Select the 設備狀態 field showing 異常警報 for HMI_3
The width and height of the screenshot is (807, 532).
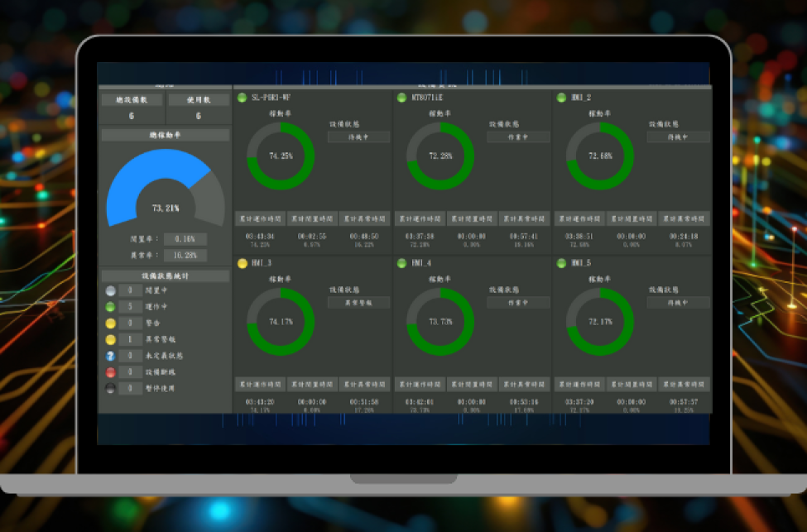[x=358, y=303]
